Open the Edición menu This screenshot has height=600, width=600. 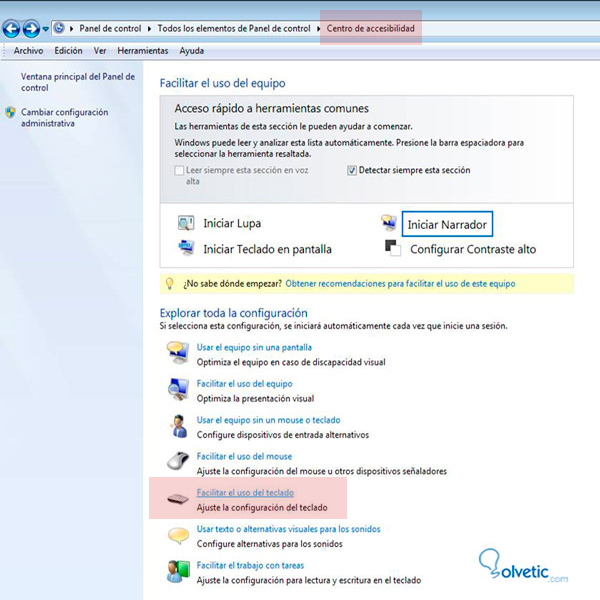coord(68,51)
